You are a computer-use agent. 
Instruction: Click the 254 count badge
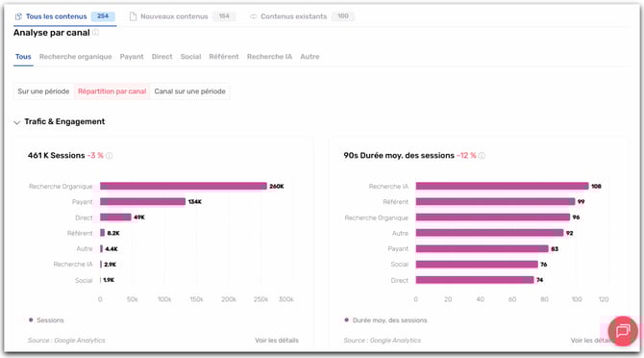coord(103,16)
